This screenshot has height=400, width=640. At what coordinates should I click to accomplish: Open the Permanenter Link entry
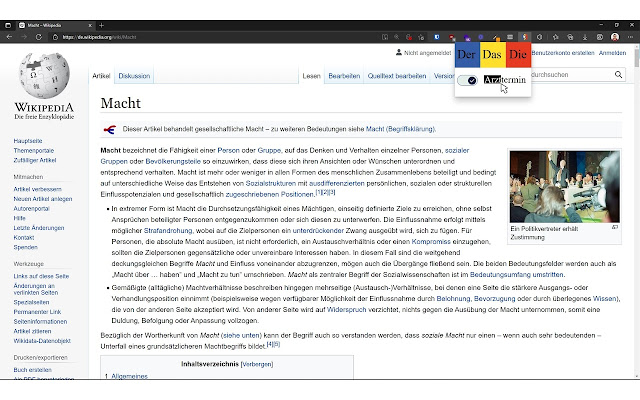click(x=37, y=312)
